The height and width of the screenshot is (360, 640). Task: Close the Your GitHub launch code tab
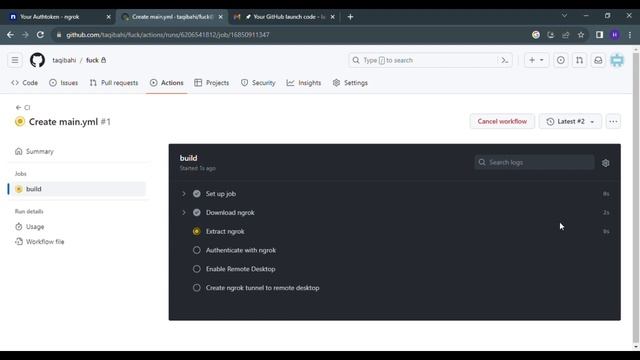click(333, 17)
